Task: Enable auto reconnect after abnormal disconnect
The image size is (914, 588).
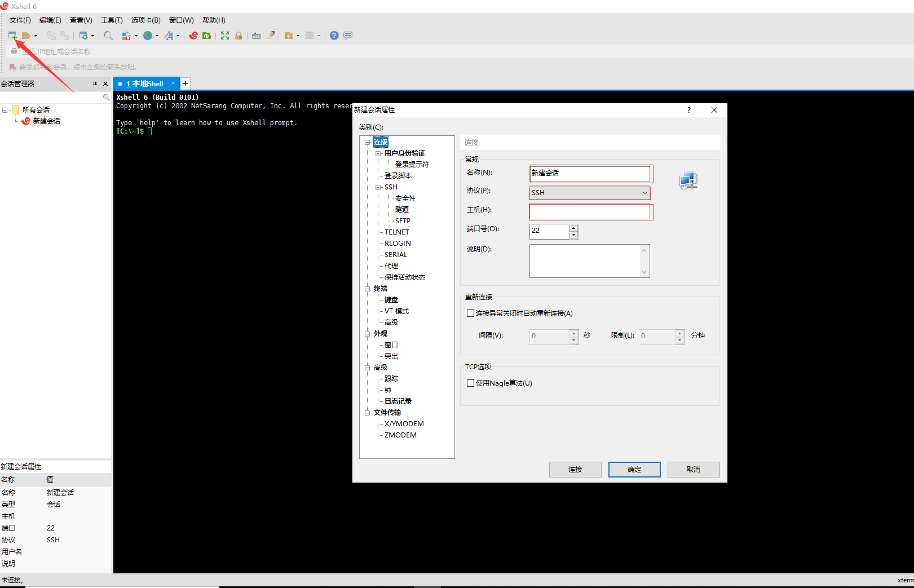Action: [471, 313]
